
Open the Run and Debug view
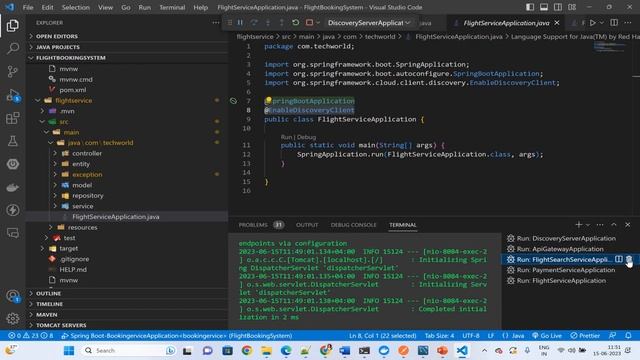tap(13, 95)
